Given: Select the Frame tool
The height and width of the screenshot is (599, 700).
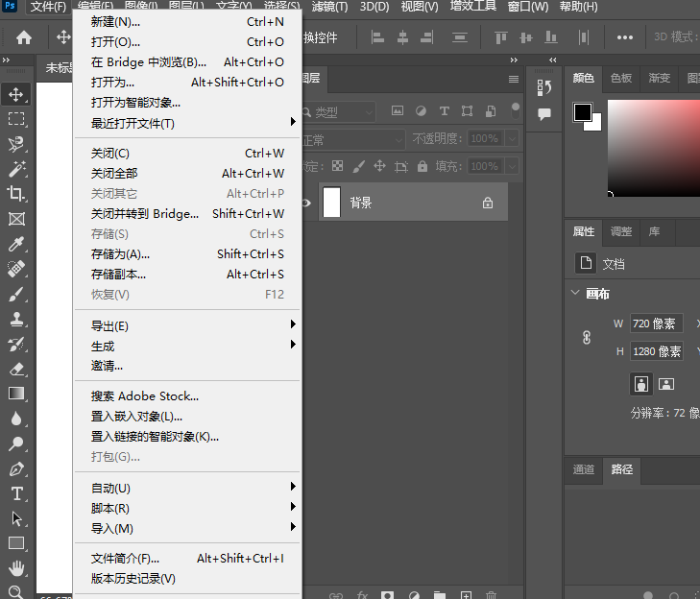Looking at the screenshot, I should (x=16, y=219).
